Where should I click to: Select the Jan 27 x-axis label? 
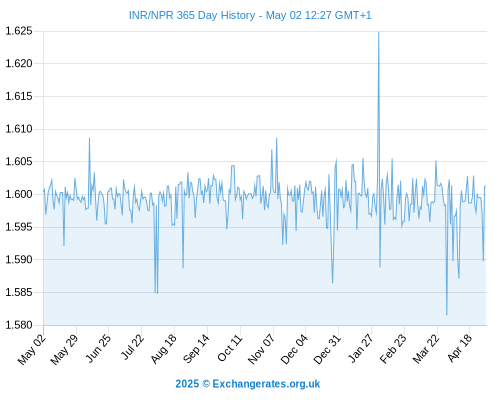click(x=361, y=348)
